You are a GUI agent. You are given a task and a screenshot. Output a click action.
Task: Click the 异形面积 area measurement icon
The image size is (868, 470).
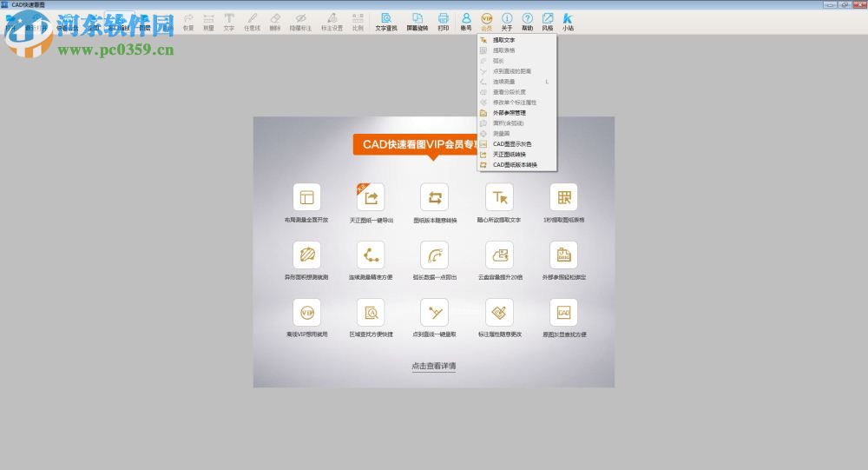306,255
